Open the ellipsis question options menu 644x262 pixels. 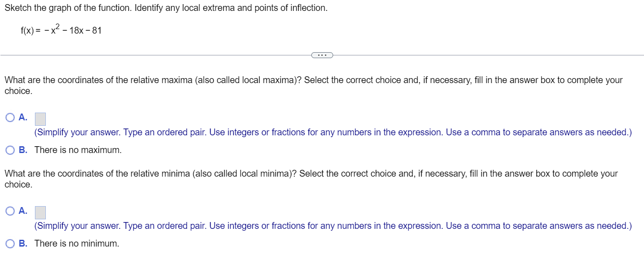tap(322, 55)
